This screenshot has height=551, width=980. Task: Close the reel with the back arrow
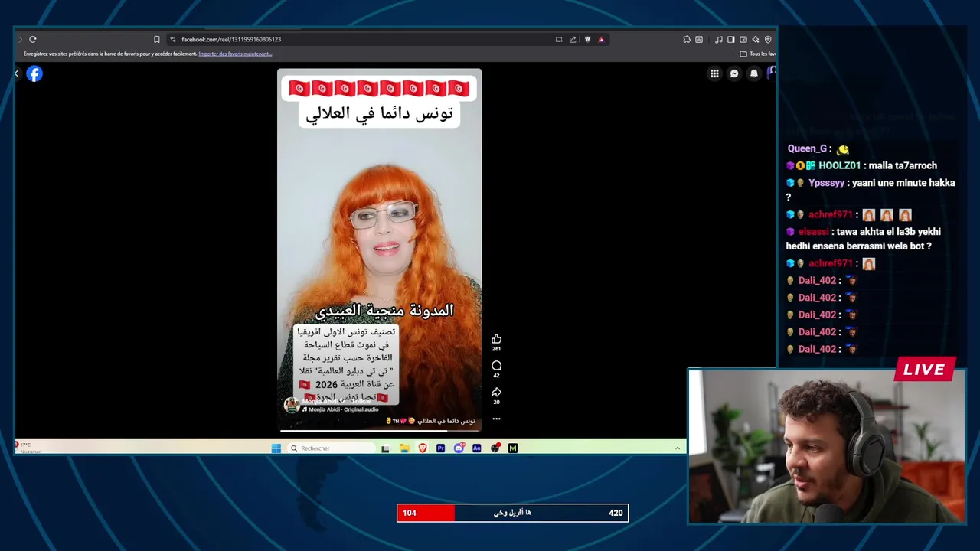(x=17, y=73)
